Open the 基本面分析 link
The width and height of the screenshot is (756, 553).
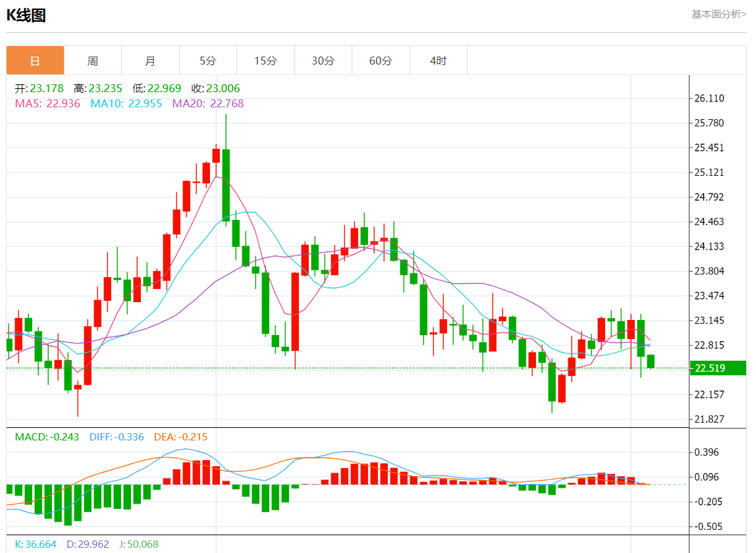[718, 14]
